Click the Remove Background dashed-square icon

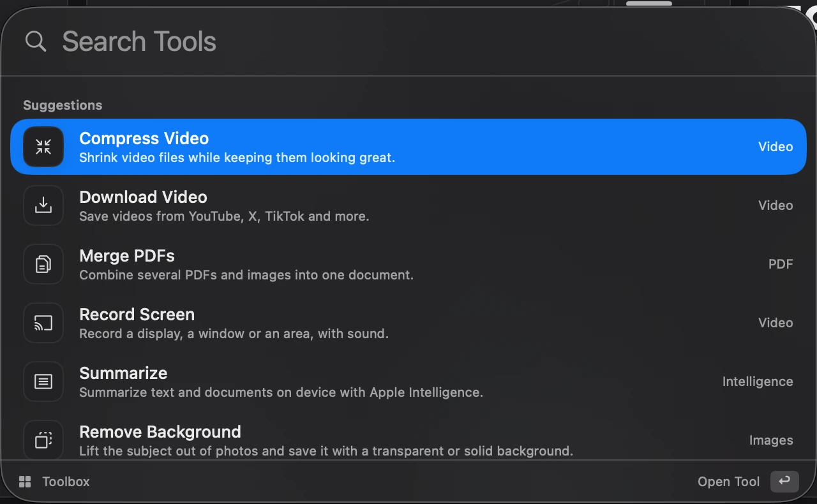(x=43, y=440)
